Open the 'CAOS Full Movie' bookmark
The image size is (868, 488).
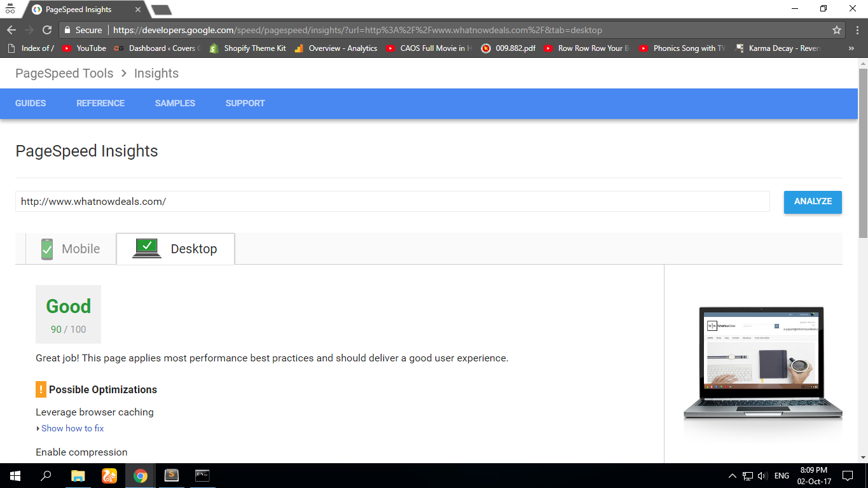pos(429,48)
